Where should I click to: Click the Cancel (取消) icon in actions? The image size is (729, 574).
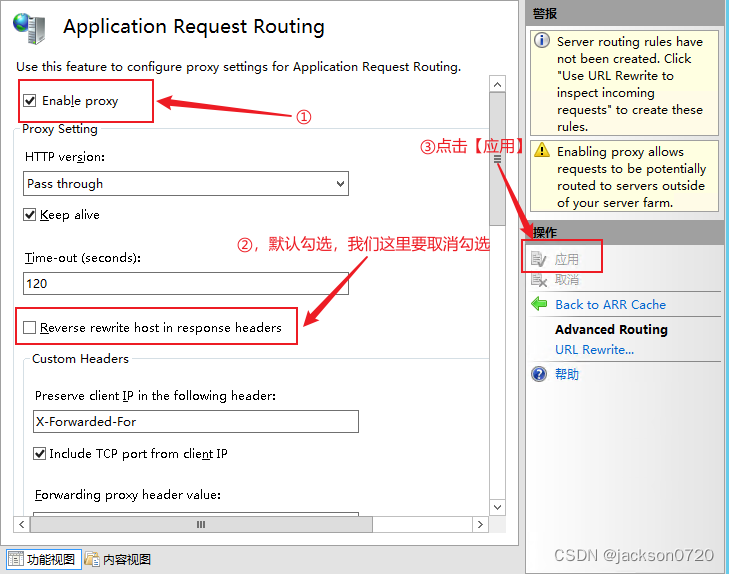(x=540, y=280)
